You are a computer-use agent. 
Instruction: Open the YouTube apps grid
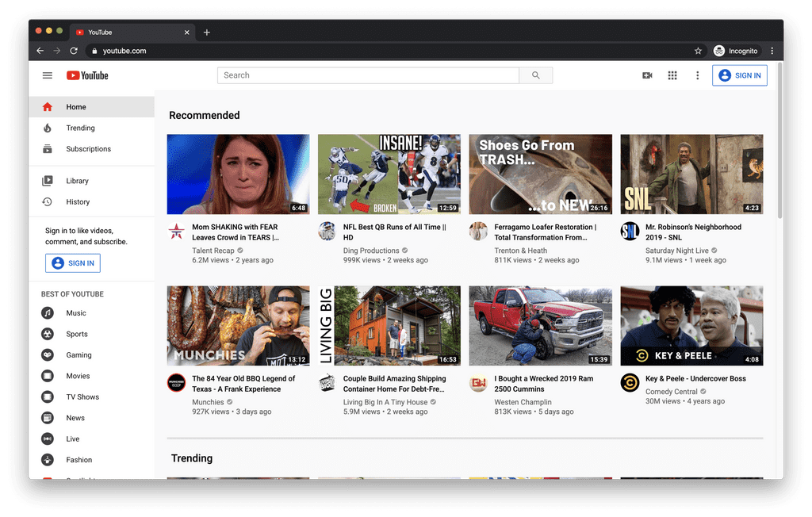pos(672,75)
